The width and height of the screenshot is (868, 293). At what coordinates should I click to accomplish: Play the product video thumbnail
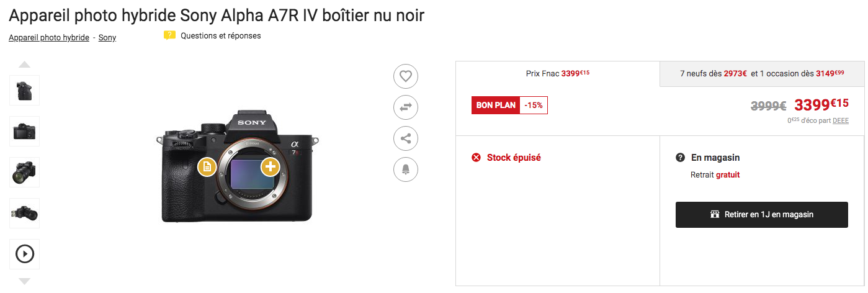pos(25,254)
